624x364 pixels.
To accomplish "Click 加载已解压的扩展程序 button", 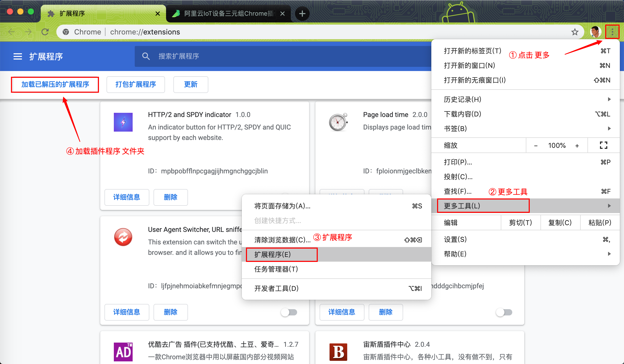I will pos(55,84).
